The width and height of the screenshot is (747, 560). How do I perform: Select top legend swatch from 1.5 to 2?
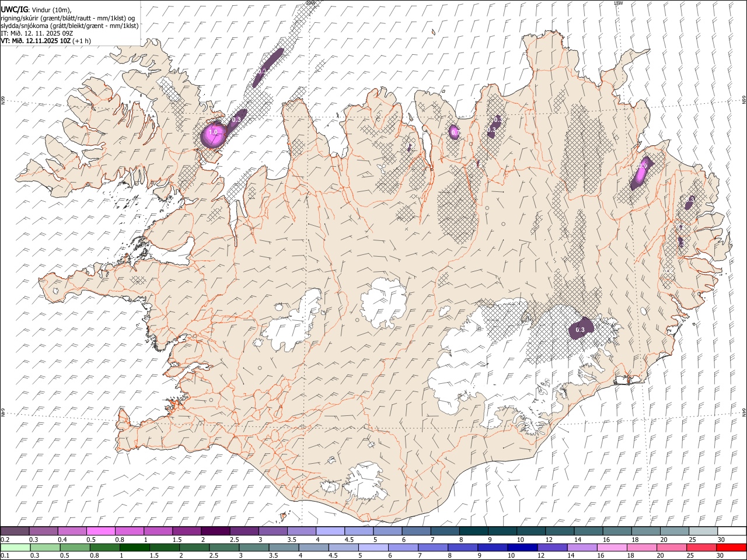pos(187,531)
